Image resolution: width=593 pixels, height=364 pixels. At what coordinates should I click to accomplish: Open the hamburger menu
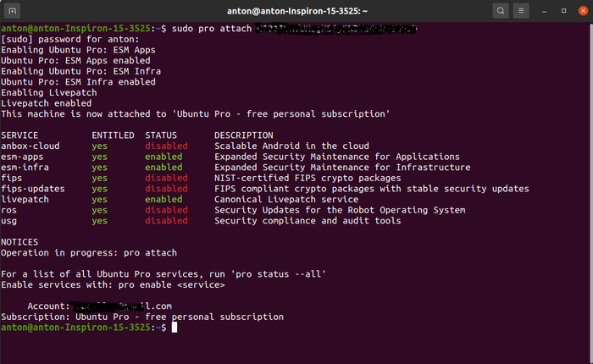coord(524,11)
